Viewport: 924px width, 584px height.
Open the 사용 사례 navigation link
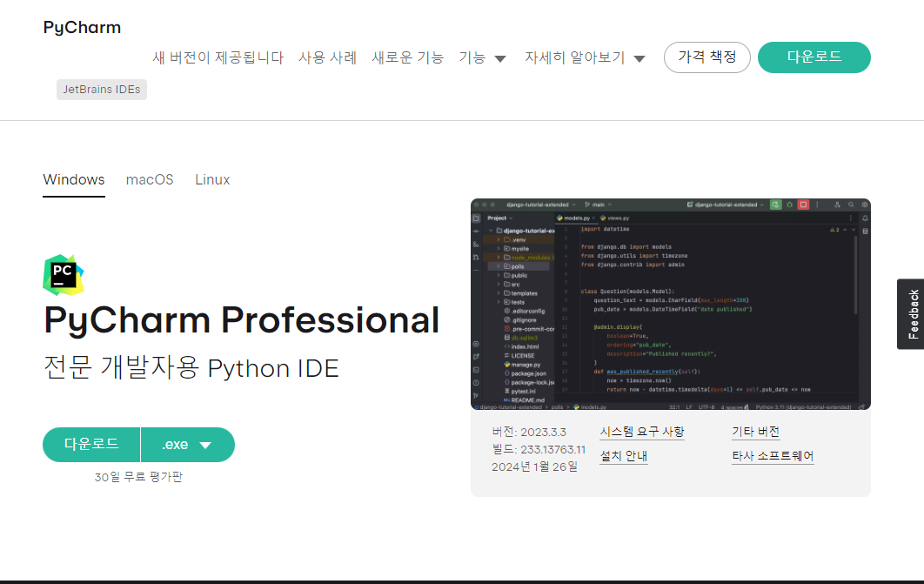(x=328, y=57)
